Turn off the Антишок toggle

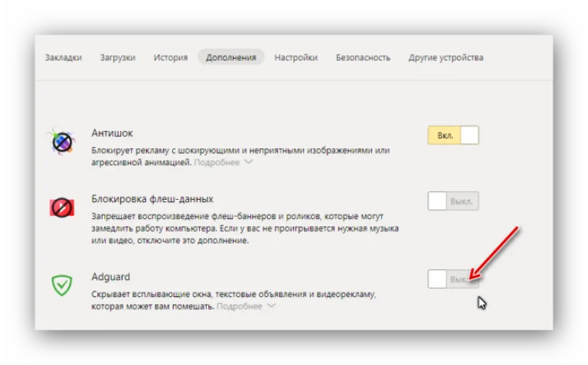(x=453, y=135)
